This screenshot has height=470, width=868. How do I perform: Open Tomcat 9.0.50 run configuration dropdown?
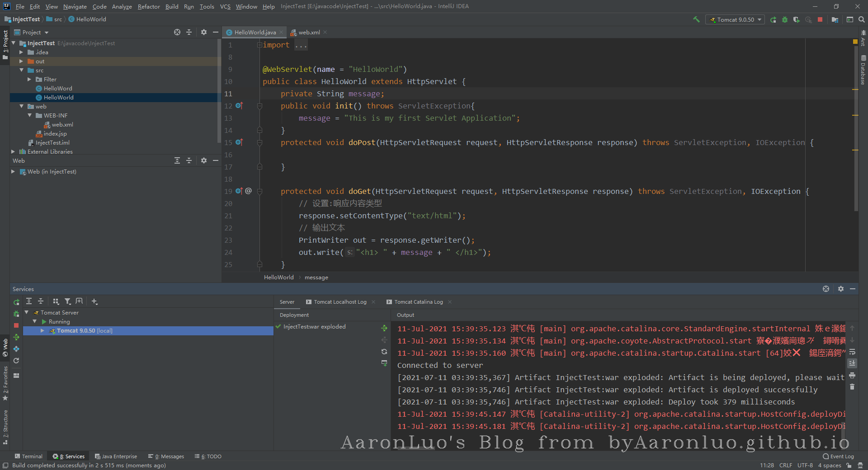736,19
